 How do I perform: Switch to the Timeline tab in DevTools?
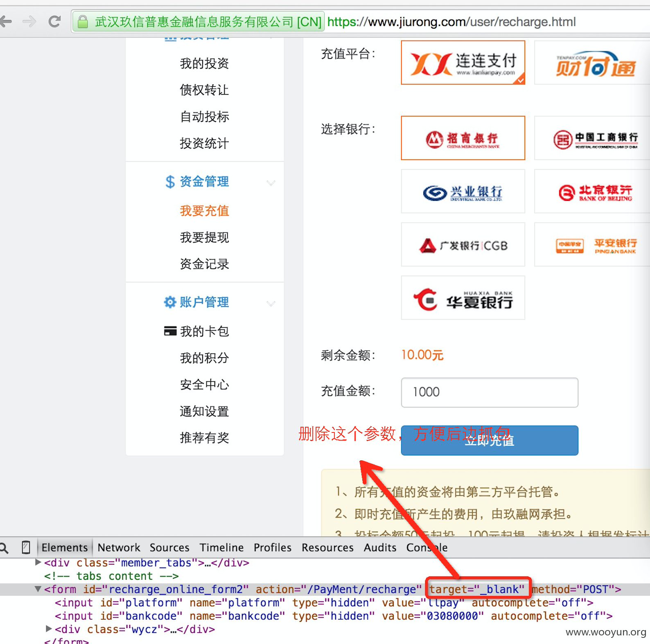[221, 547]
